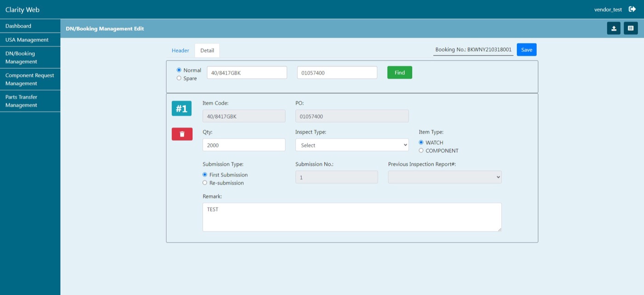
Task: Click the Submission No. field
Action: [337, 177]
